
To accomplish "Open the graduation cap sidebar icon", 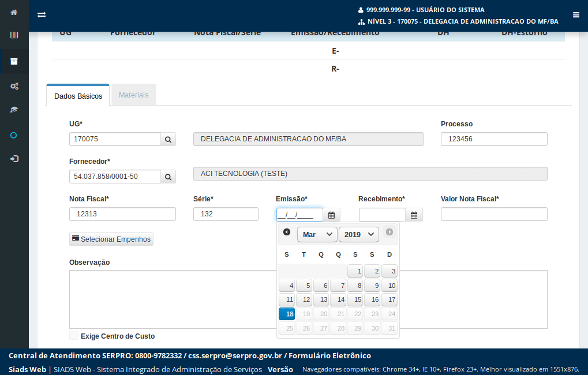I will 14,110.
